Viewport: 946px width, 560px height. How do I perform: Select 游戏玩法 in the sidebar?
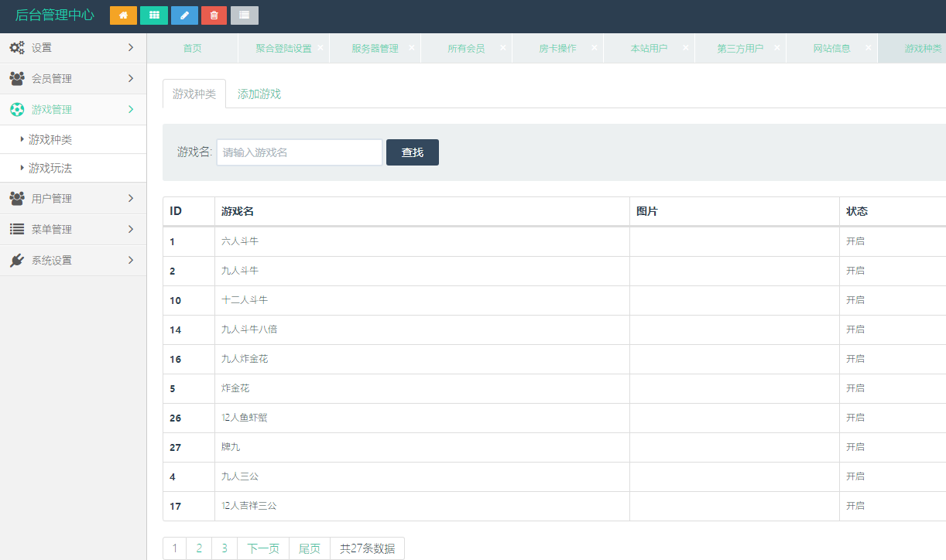pos(50,168)
